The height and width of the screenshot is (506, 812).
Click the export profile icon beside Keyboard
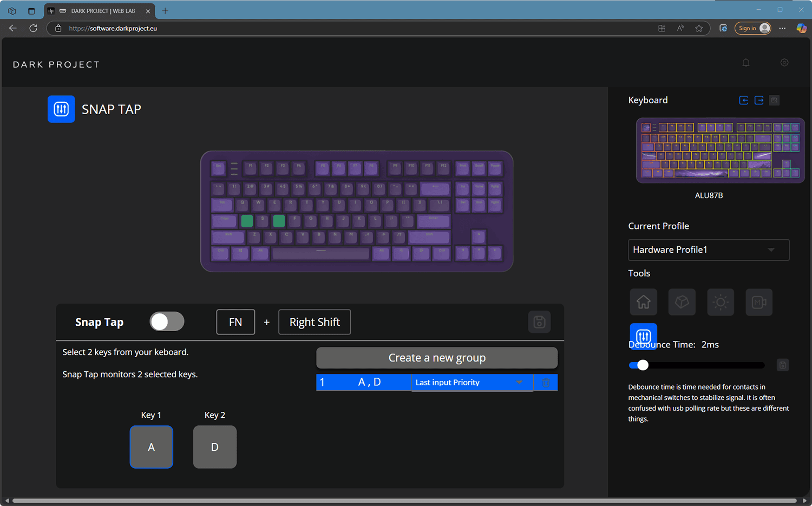[x=759, y=100]
